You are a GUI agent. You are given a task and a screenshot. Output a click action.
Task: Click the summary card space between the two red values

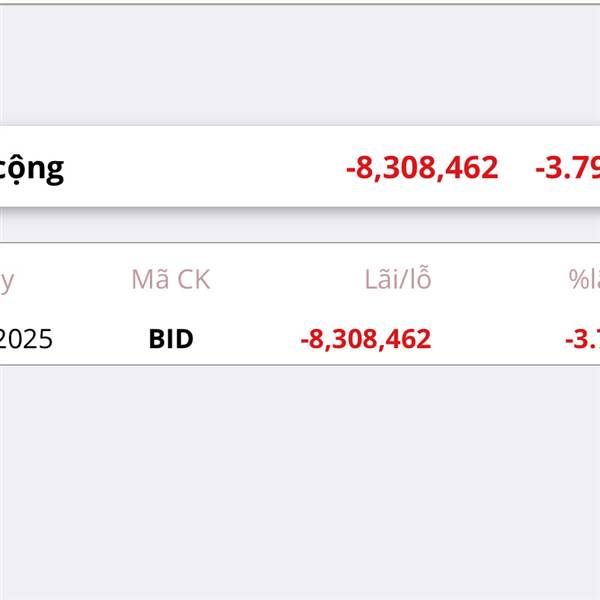click(x=516, y=167)
